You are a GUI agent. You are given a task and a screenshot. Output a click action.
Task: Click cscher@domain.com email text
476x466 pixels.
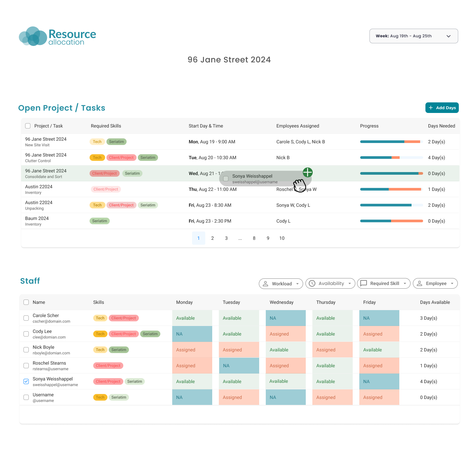tap(52, 321)
